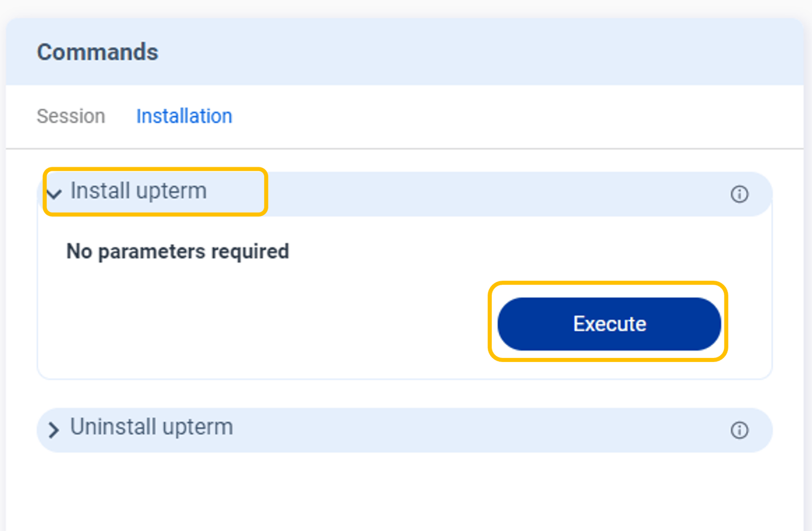
Task: Click the Installation tab label
Action: tap(184, 116)
